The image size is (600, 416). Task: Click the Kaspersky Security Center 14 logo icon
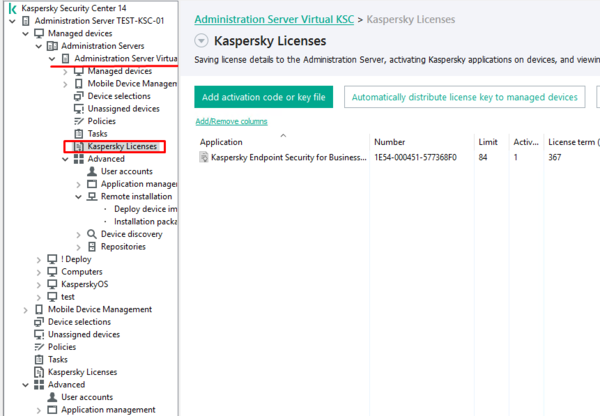coord(12,8)
